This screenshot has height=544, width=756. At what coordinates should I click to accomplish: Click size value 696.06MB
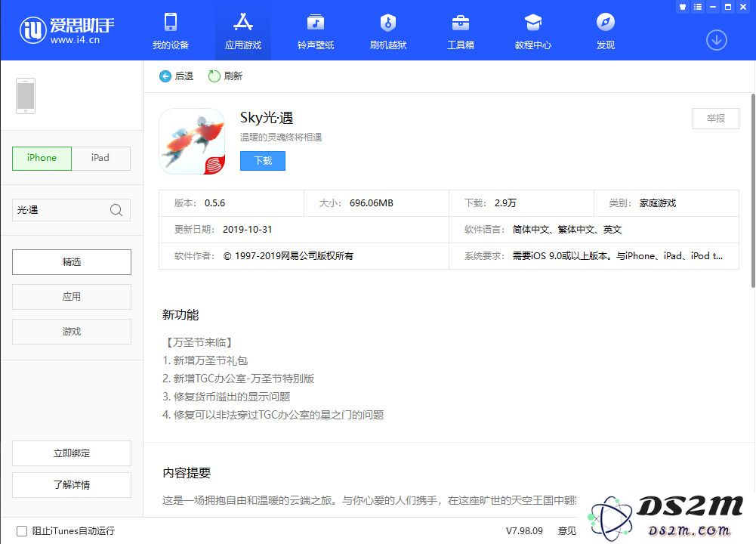click(x=372, y=203)
